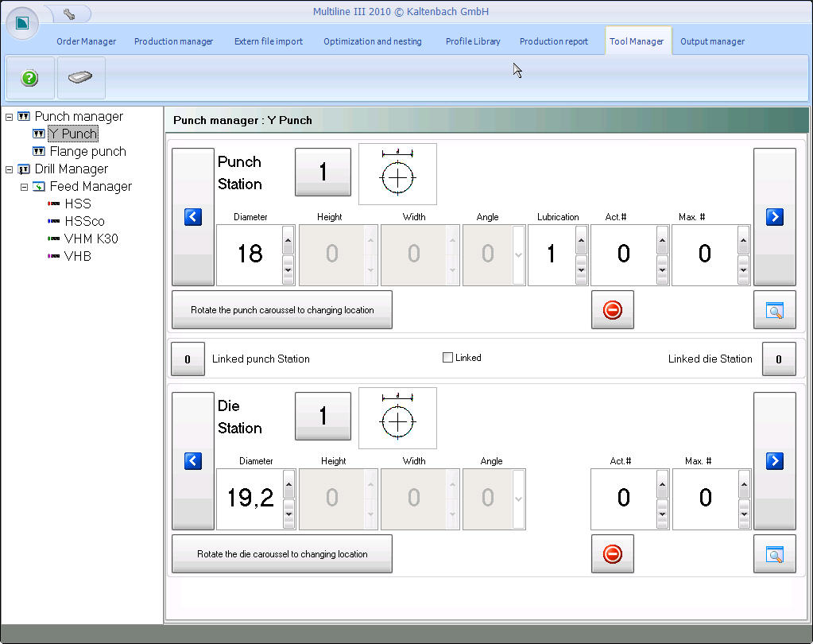Screen dimensions: 813x644
Task: Click Linked die Station 0 button
Action: (779, 359)
